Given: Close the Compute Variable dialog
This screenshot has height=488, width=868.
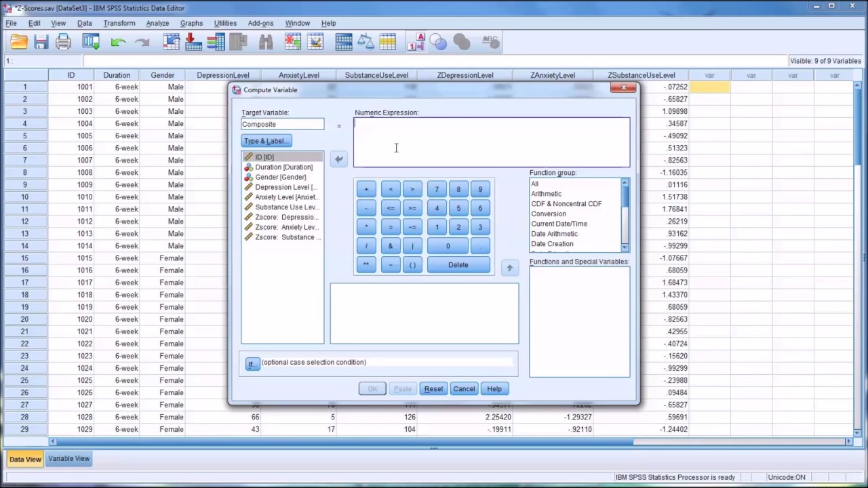Looking at the screenshot, I should (623, 87).
